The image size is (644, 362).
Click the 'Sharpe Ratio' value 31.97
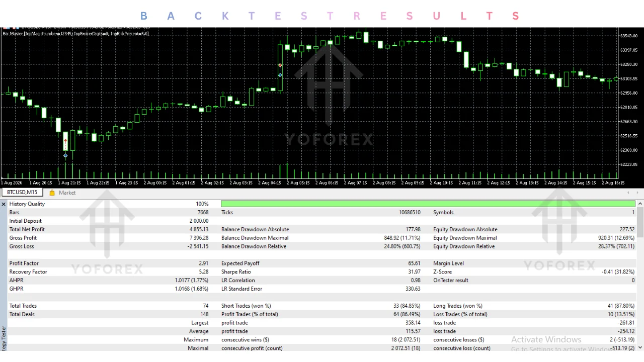point(414,271)
